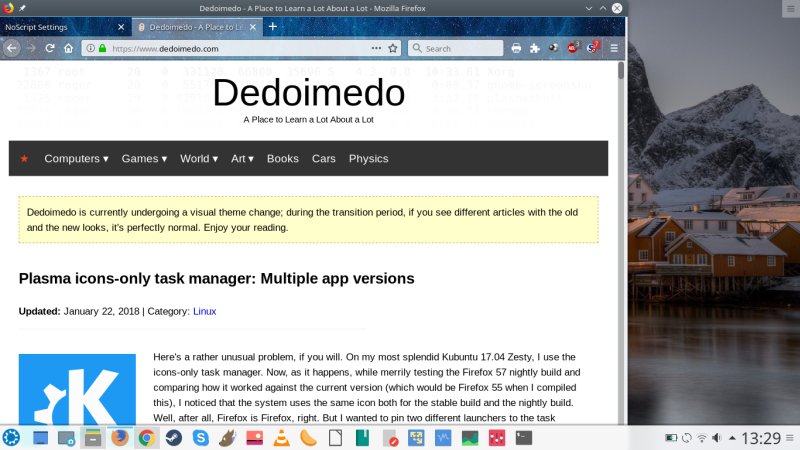The height and width of the screenshot is (450, 800).
Task: Open the World dropdown menu
Action: point(199,158)
